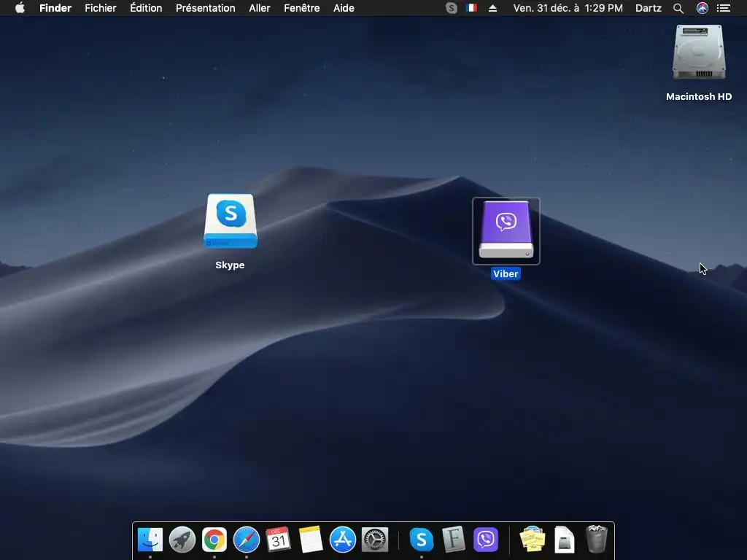Open Notification Center list icon
The height and width of the screenshot is (560, 747).
point(724,8)
